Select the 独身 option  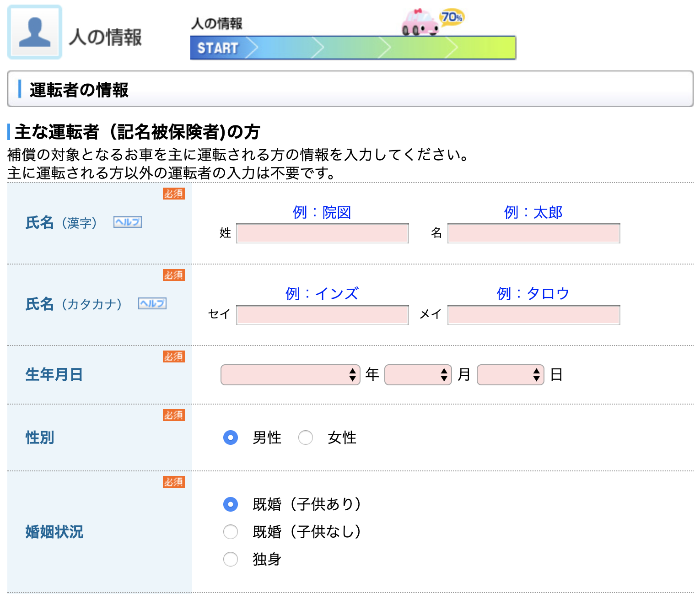pos(231,559)
